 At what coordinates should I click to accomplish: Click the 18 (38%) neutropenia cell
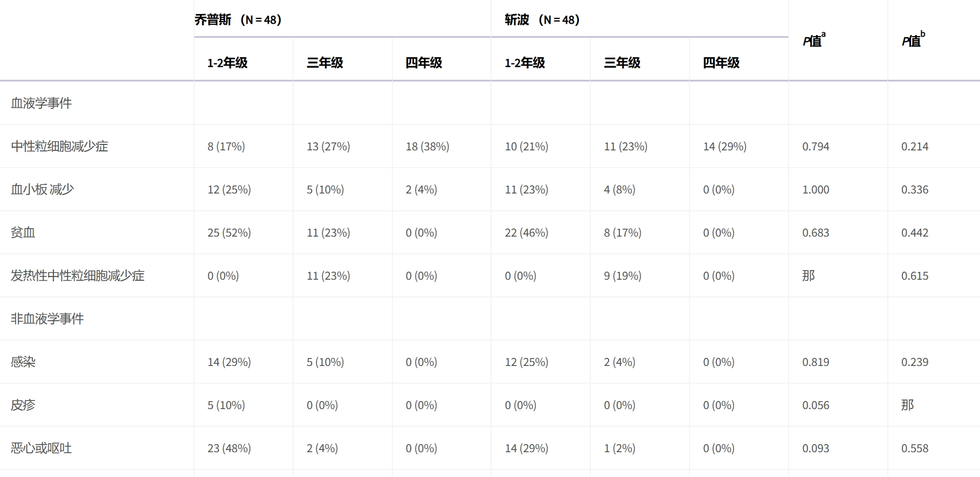(427, 146)
